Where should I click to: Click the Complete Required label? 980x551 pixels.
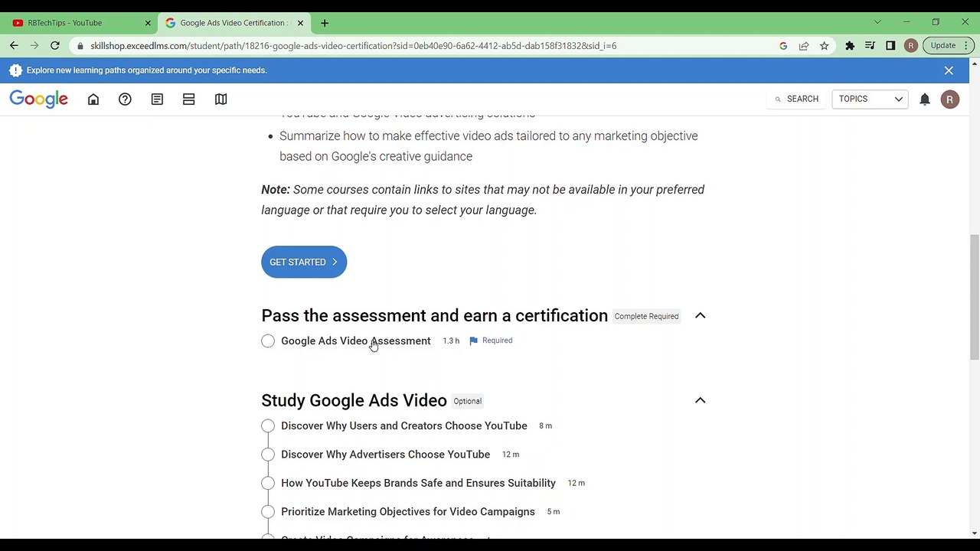(x=646, y=317)
